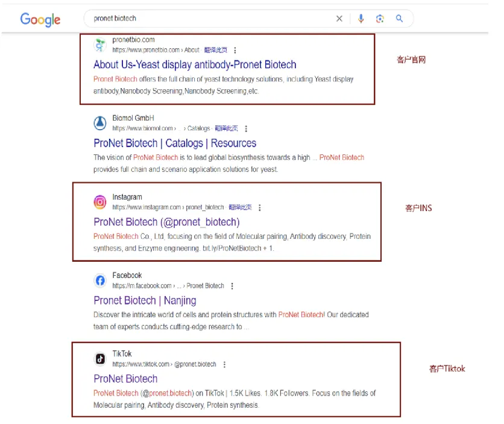The width and height of the screenshot is (504, 424).
Task: Open 'ProNet Biotech (@pronet_biotech)' Instagram result
Action: tap(166, 222)
